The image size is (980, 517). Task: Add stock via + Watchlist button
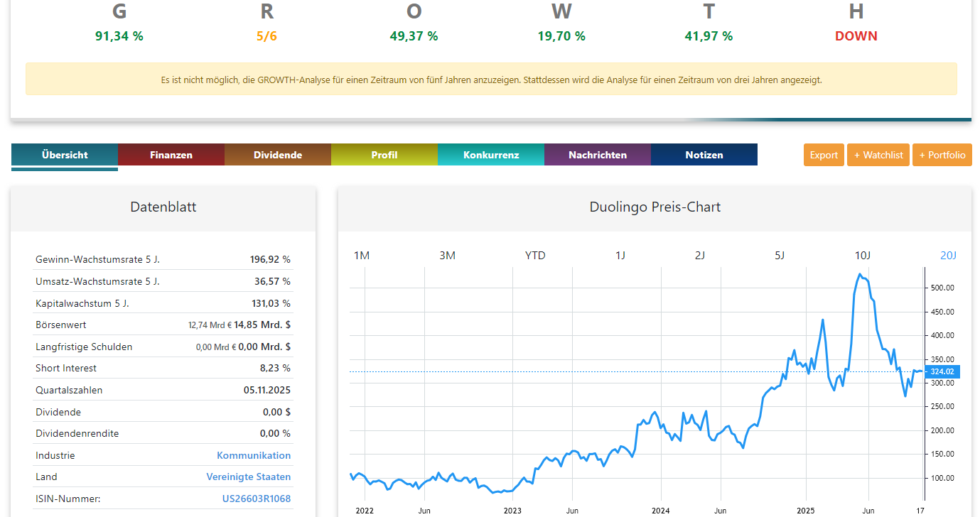point(878,155)
